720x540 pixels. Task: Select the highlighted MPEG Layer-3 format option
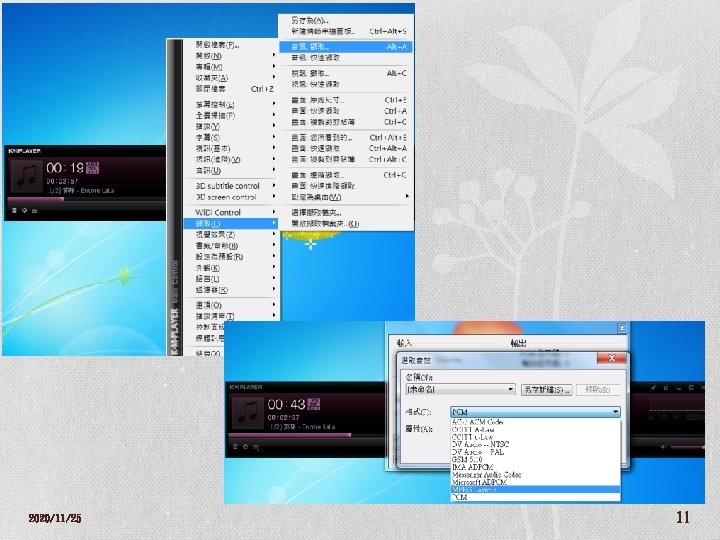pos(535,489)
